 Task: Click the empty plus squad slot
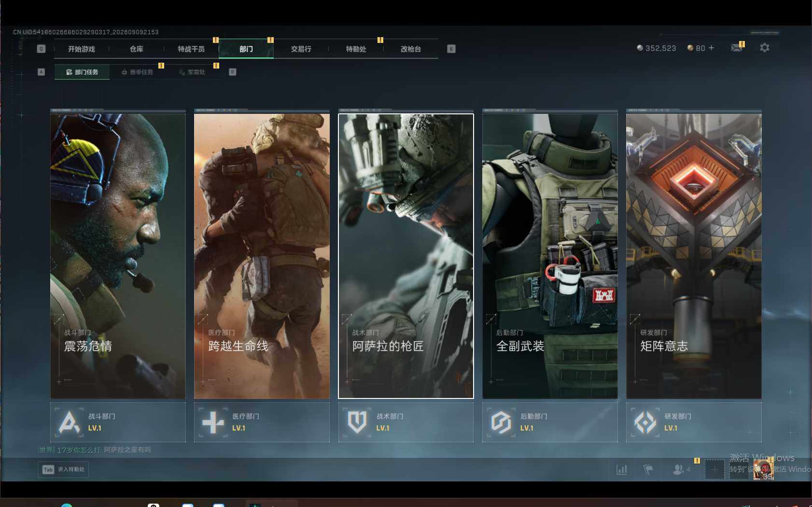coord(715,469)
